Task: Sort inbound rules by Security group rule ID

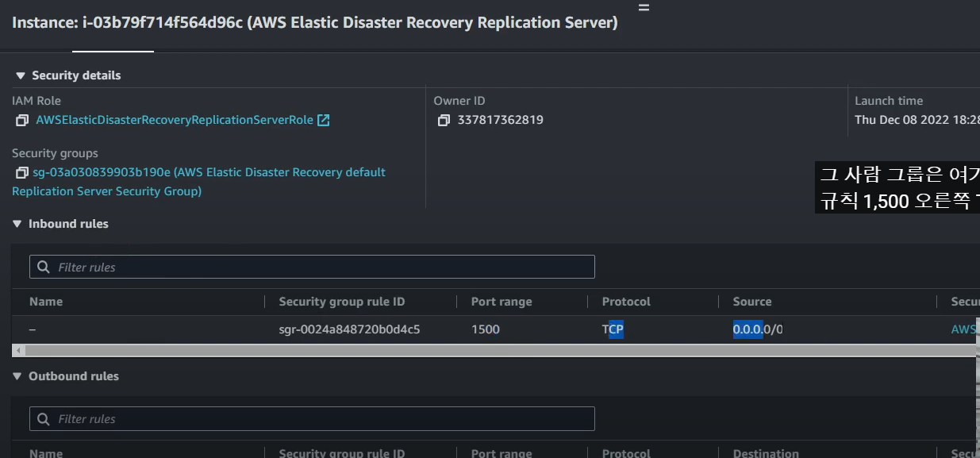Action: (342, 302)
